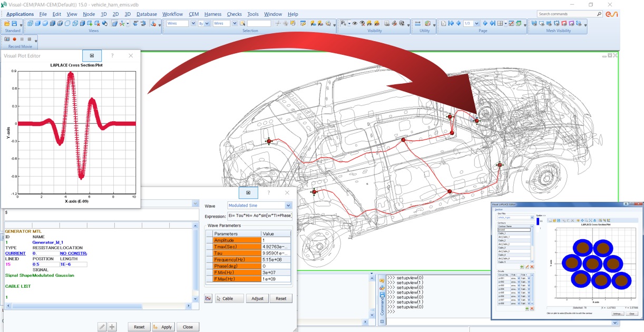
Task: Open the Database menu
Action: [147, 14]
